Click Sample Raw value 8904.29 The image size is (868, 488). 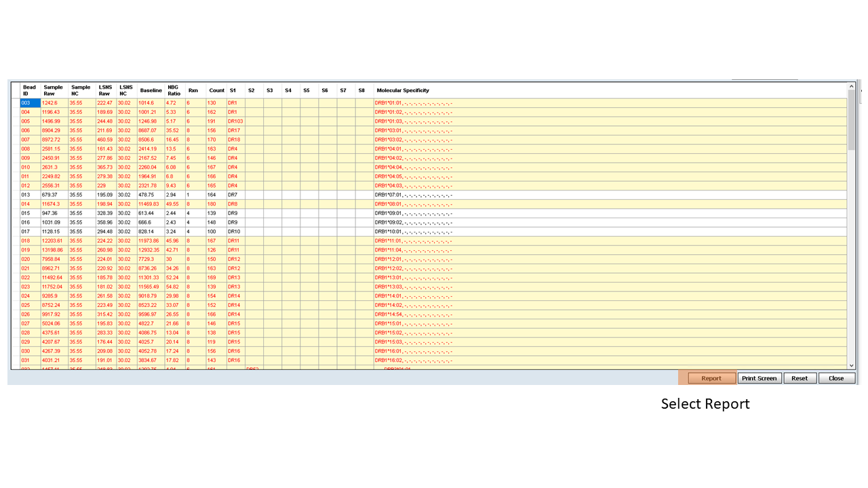point(54,130)
